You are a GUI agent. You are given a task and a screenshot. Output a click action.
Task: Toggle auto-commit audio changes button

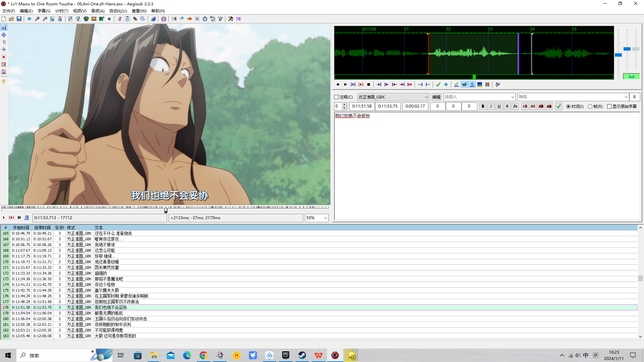457,84
